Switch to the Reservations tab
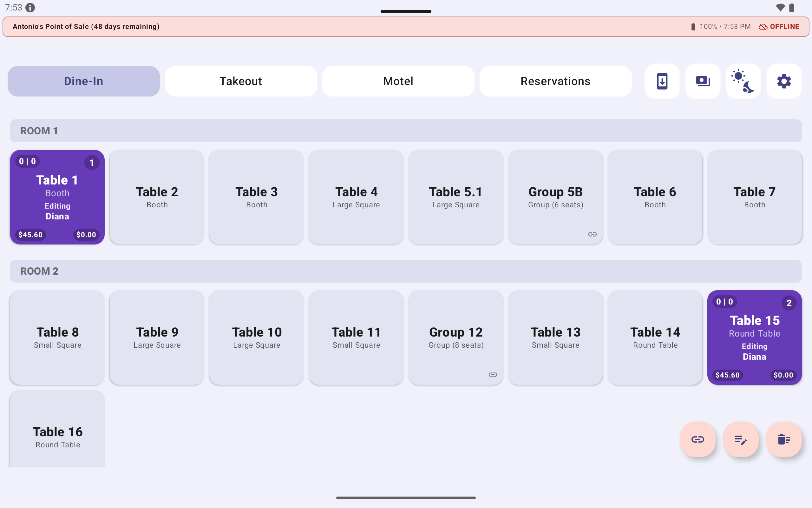The height and width of the screenshot is (508, 812). click(556, 81)
